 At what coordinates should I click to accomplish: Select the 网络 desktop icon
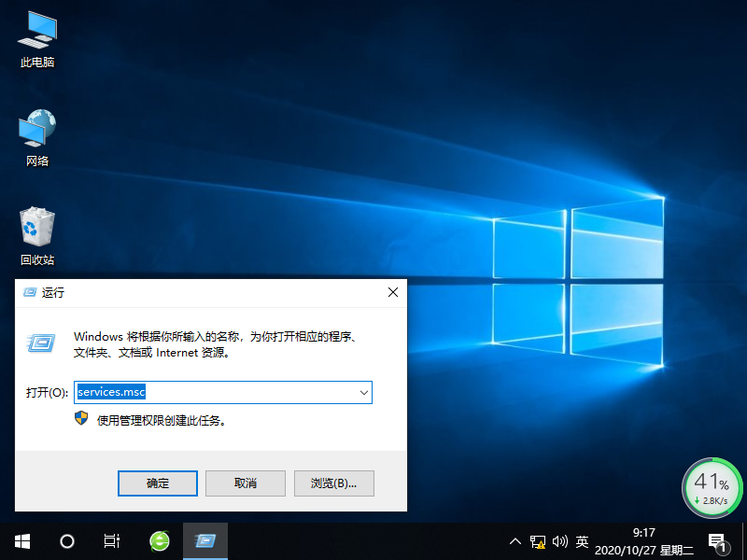37,138
